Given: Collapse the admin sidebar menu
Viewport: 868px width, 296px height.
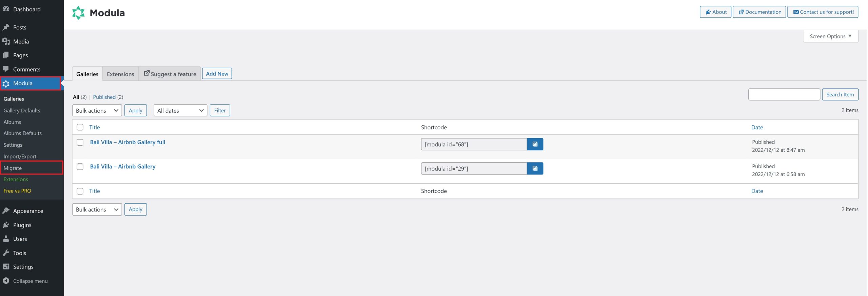Looking at the screenshot, I should point(30,281).
